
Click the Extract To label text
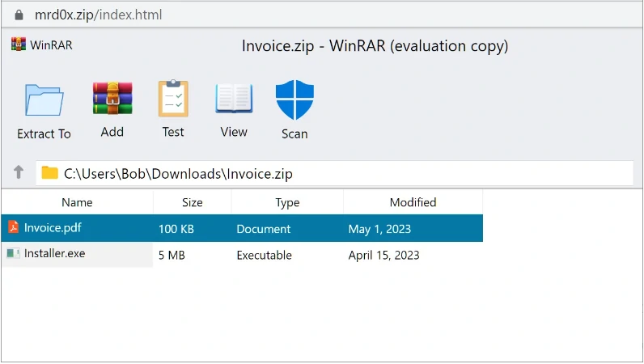(44, 134)
